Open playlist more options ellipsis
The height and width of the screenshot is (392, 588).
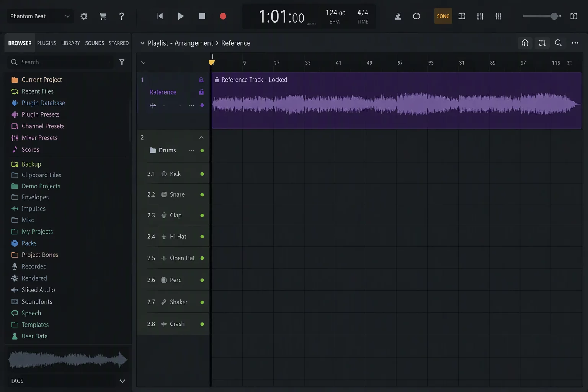[x=575, y=43]
